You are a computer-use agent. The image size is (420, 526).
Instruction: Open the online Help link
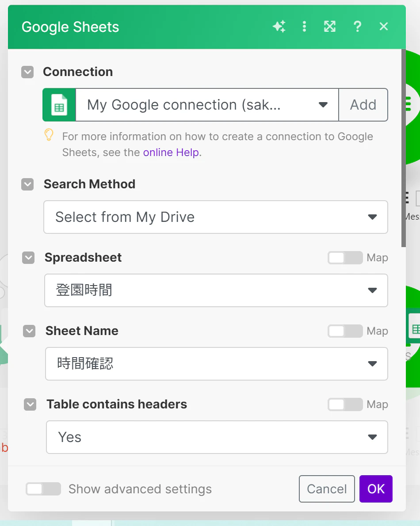tap(171, 152)
